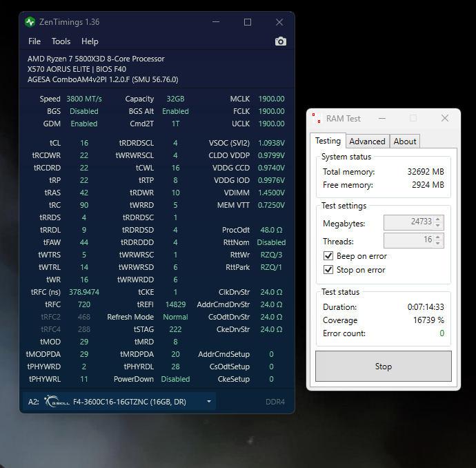This screenshot has width=476, height=468.
Task: Click the CLDO VDDP value 0.9799V
Action: click(x=271, y=155)
